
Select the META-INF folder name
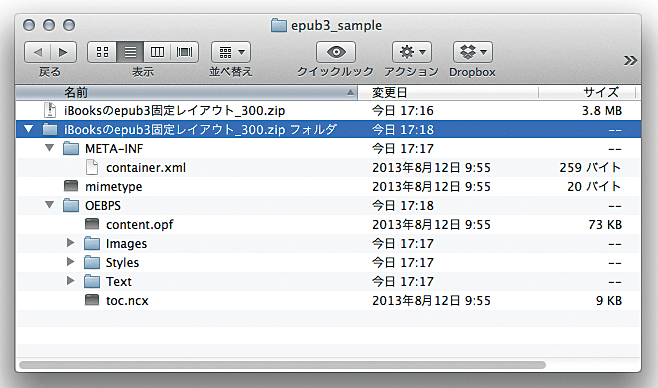point(114,149)
